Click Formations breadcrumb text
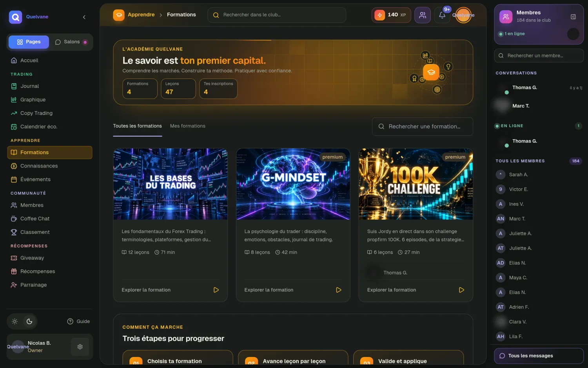 (x=181, y=15)
